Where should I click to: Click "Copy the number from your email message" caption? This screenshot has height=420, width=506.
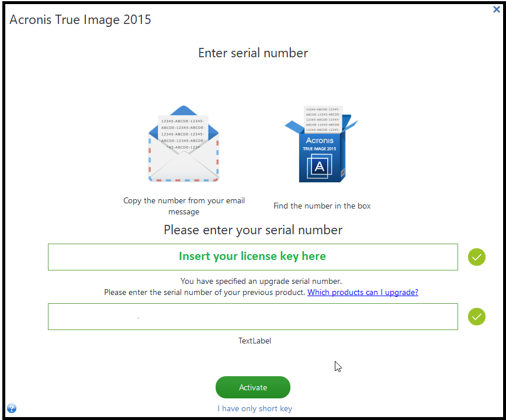point(184,206)
